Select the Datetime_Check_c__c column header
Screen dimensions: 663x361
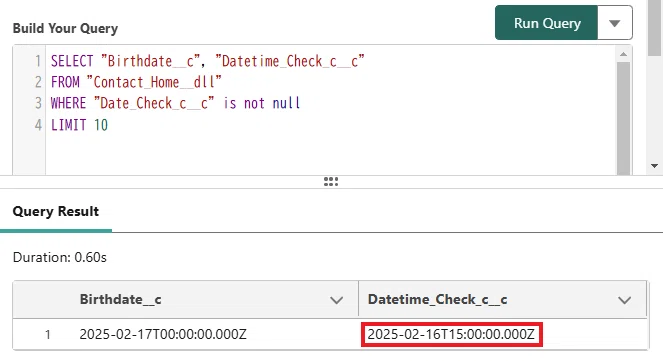click(437, 299)
